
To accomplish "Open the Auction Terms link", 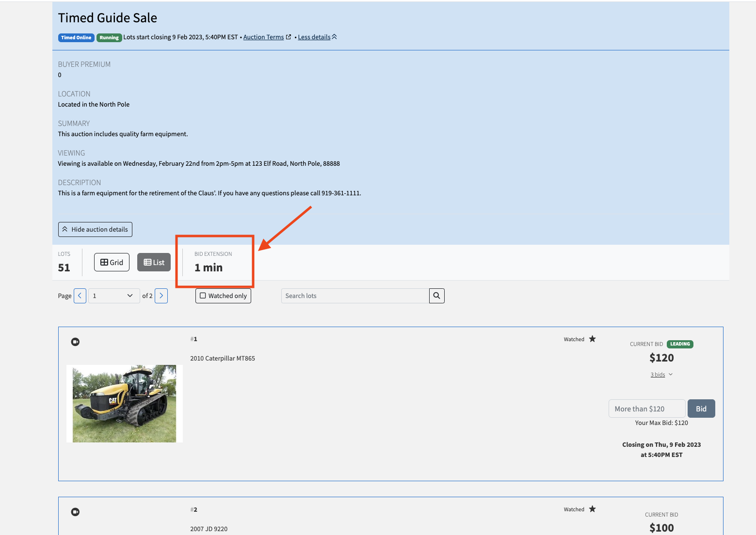I will coord(263,37).
